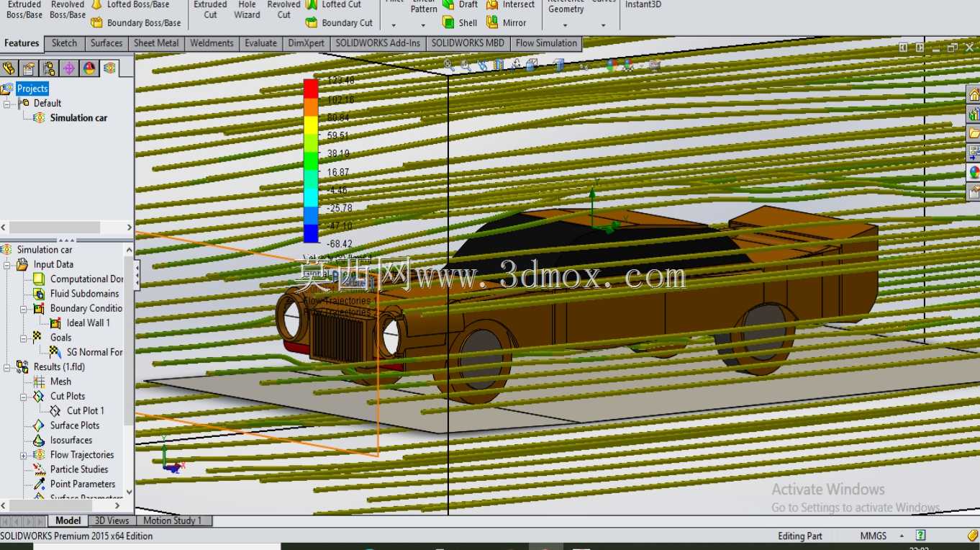
Task: Select Particle Studies in results tree
Action: [x=71, y=469]
